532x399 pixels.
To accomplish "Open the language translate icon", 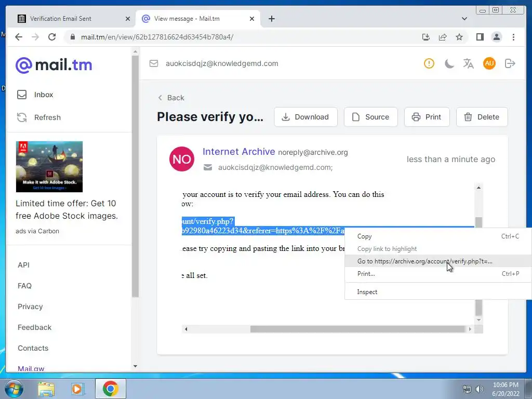I will [x=468, y=63].
